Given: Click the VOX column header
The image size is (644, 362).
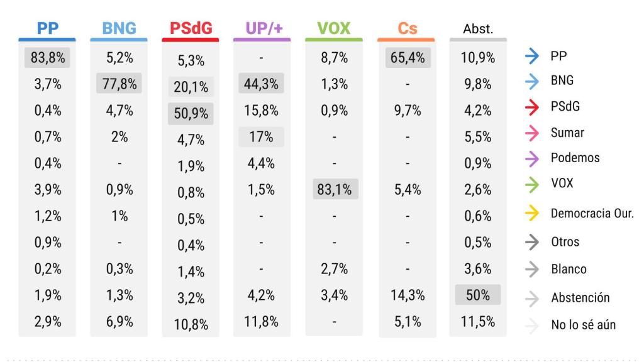Looking at the screenshot, I should [334, 28].
